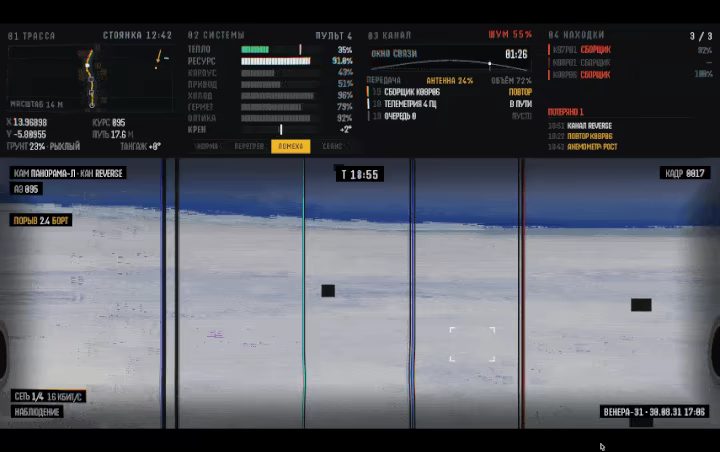Open the 01 ТРАССА panel header

31,36
